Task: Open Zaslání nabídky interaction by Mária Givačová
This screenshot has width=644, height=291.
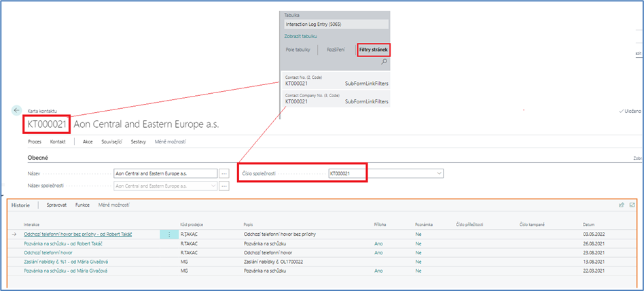Action: (x=66, y=261)
